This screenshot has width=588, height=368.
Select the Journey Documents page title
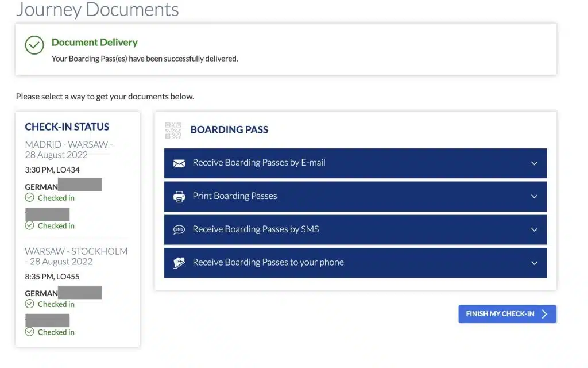[98, 9]
